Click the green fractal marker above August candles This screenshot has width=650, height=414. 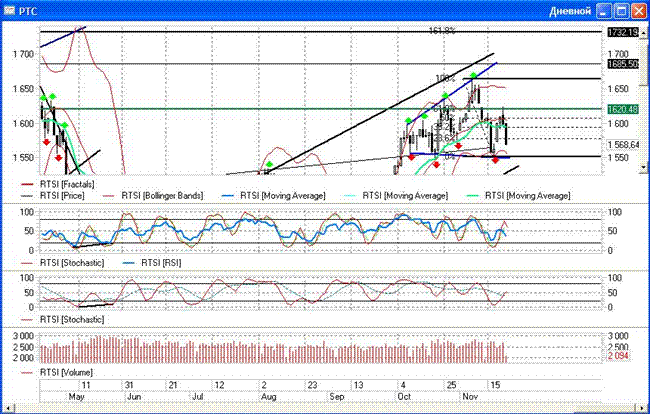tap(269, 165)
